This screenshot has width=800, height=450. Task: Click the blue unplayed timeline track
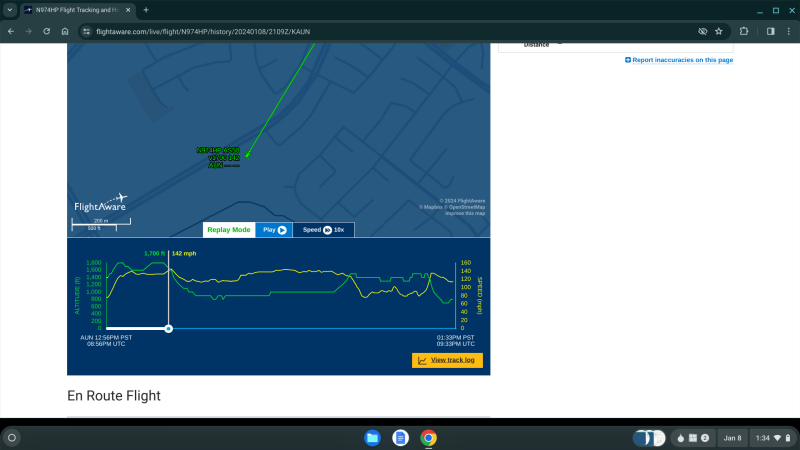(314, 329)
